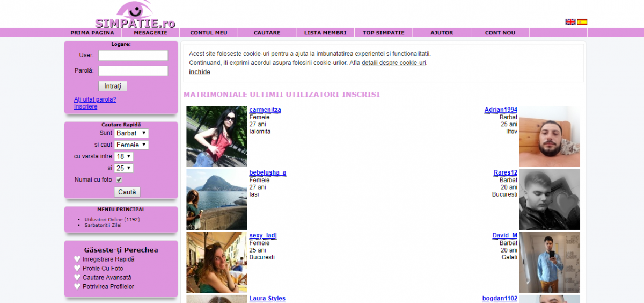
Task: Click heart icon beside Inregistrare Rapidă
Action: point(77,259)
